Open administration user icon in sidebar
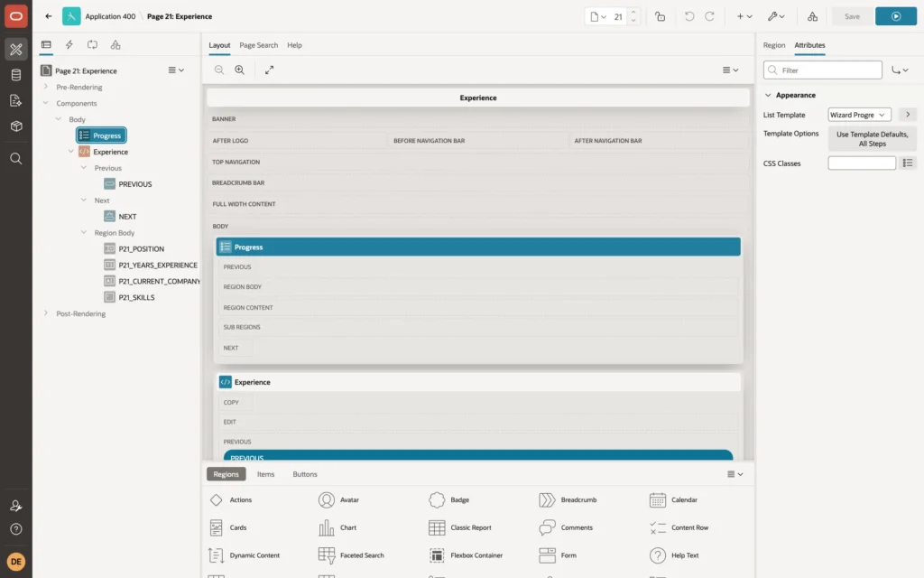The width and height of the screenshot is (924, 578). point(16,506)
